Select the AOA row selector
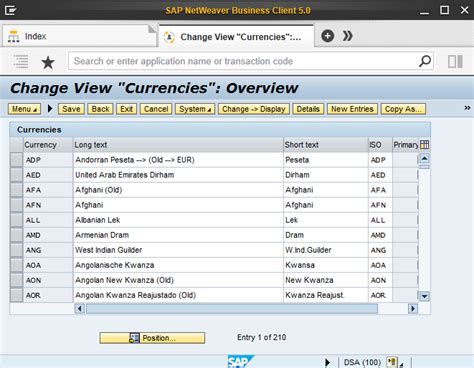474x368 pixels. [x=16, y=265]
